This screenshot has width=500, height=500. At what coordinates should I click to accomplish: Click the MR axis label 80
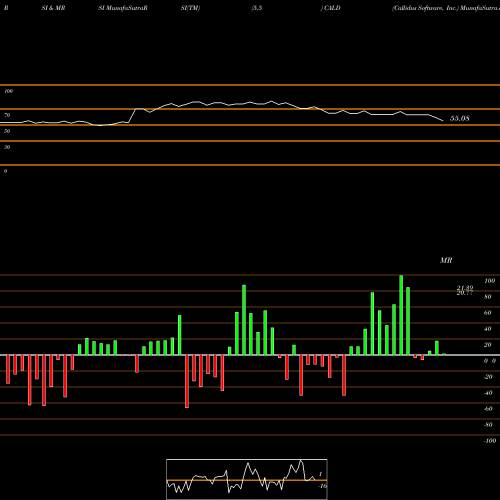coord(488,297)
